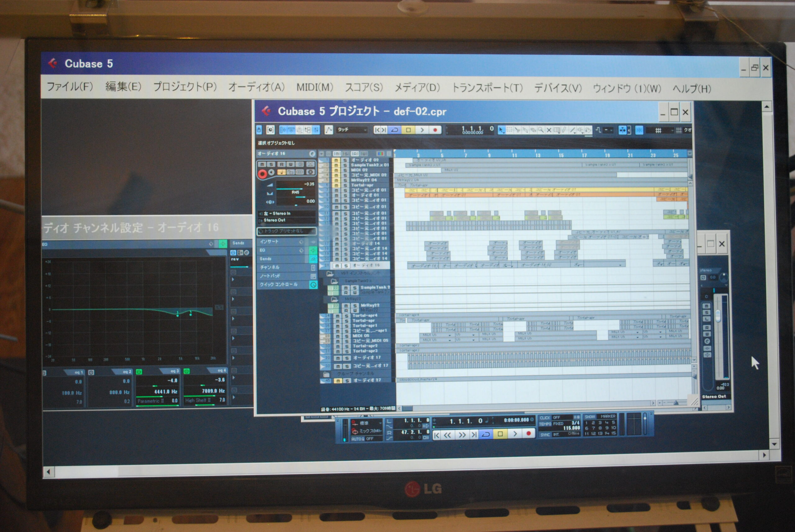Open the automation mode dropdown (タッチ)
The image size is (795, 532).
(352, 130)
